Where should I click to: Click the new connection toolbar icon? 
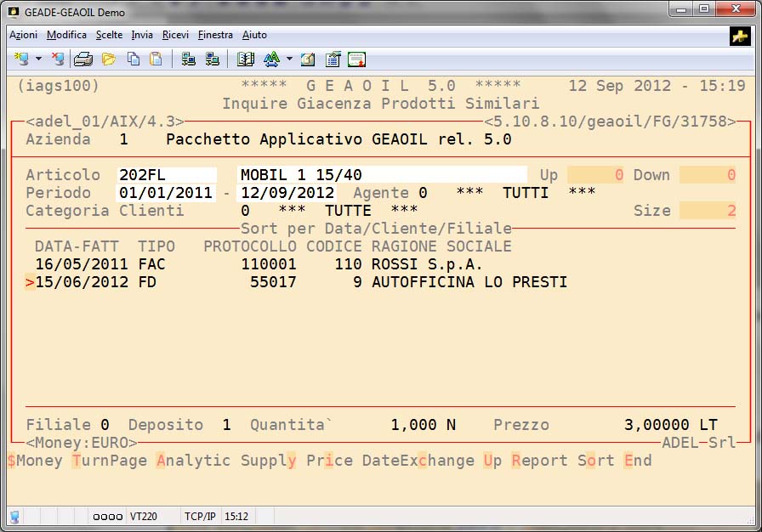(21, 59)
